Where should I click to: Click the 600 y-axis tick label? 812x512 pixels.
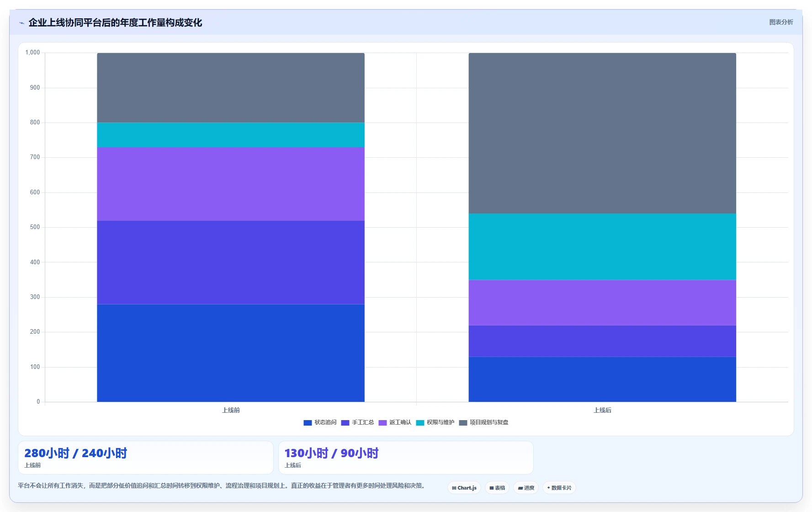tap(35, 192)
